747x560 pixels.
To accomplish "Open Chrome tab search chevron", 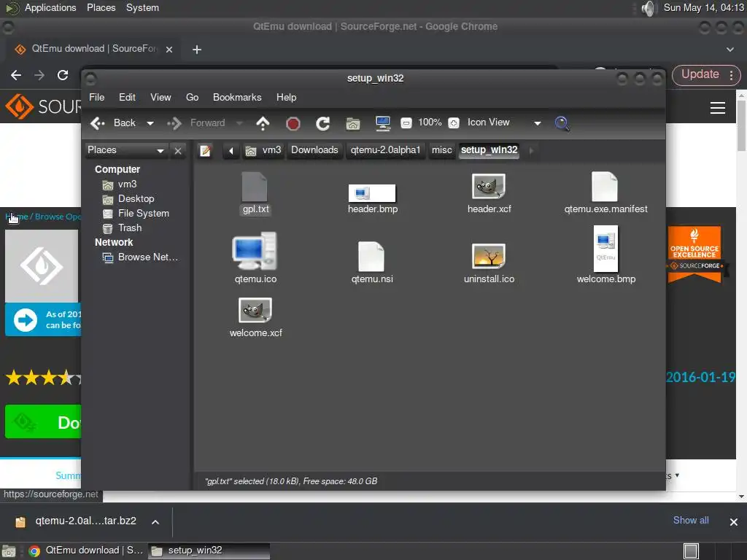I will click(729, 50).
